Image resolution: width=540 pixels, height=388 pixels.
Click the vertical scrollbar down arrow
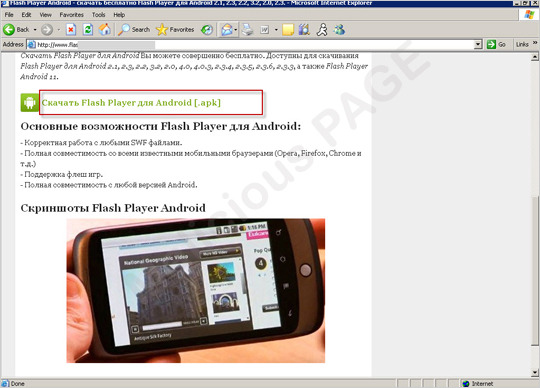pos(534,372)
